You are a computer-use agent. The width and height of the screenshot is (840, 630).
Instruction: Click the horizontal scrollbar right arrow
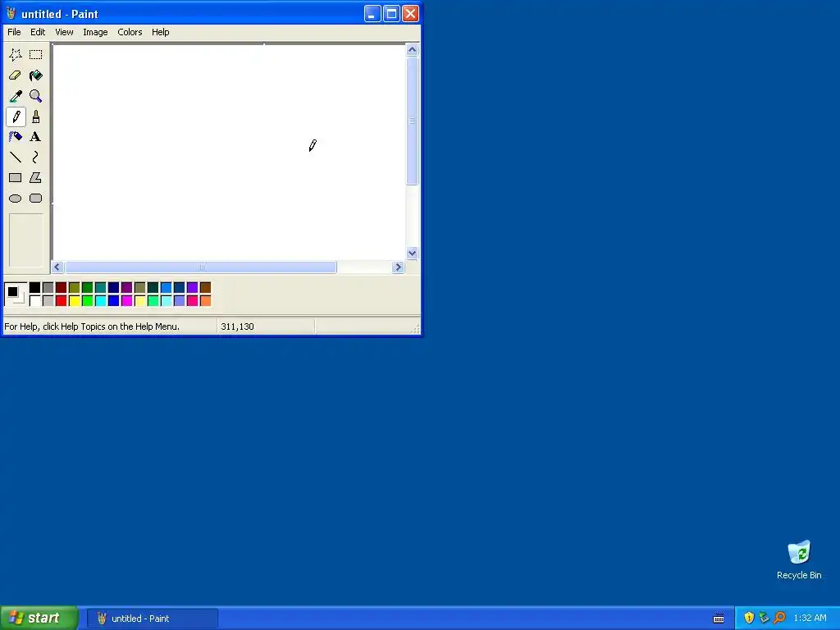coord(398,267)
